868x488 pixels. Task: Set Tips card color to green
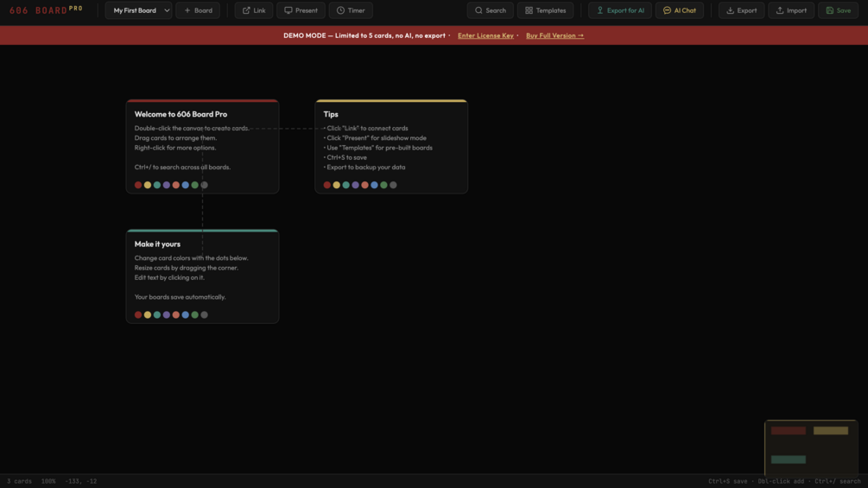(383, 185)
